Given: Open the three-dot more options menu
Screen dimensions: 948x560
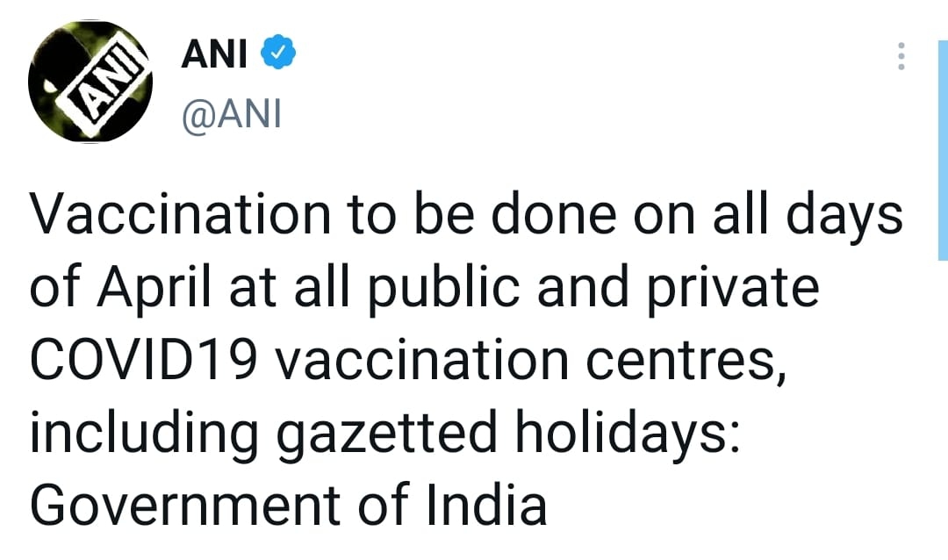Looking at the screenshot, I should pyautogui.click(x=901, y=55).
